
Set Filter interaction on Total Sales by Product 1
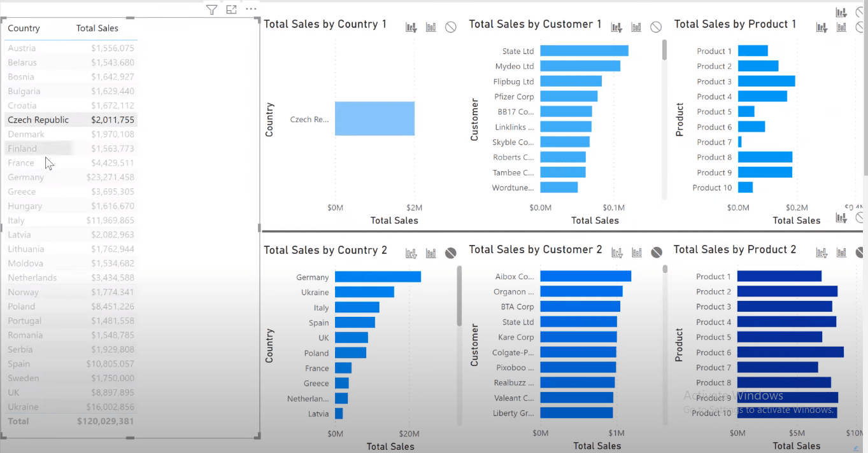tap(822, 27)
